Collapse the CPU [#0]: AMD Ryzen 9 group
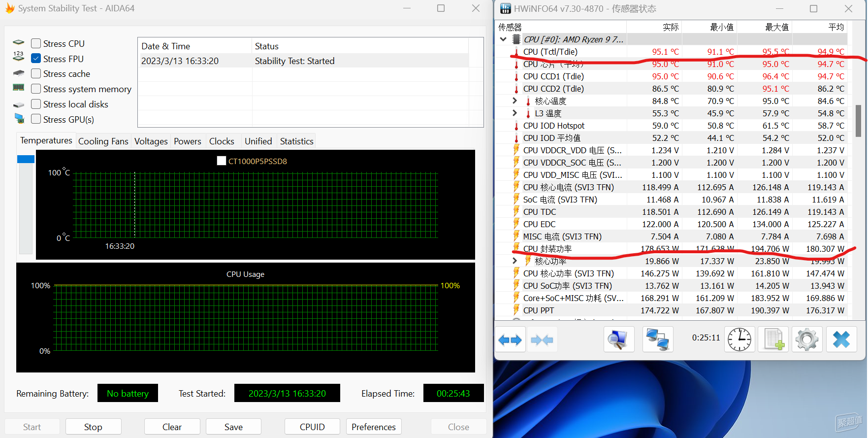Screen dimensions: 868x438 coord(503,39)
